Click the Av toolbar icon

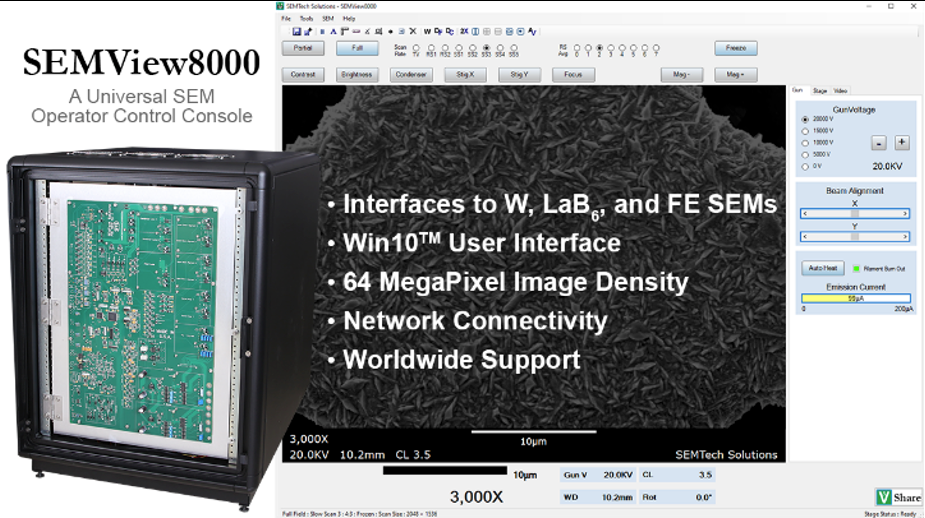tap(532, 31)
